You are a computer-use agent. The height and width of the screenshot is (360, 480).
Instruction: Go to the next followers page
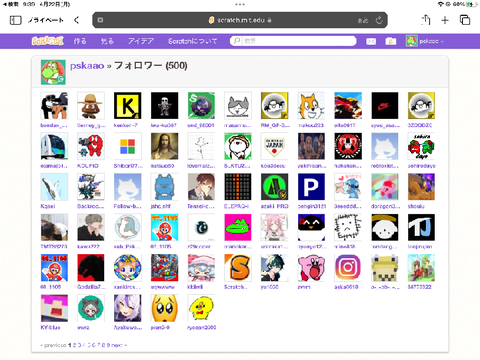pos(119,345)
